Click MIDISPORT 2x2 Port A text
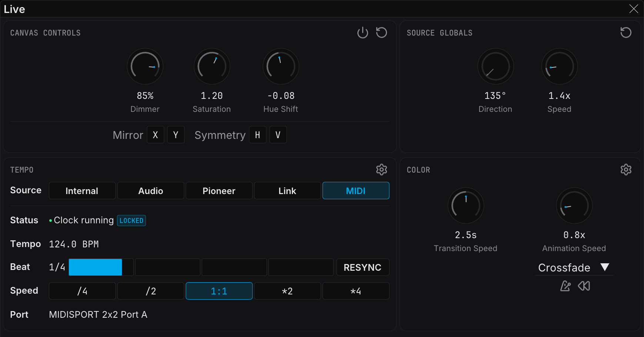 98,315
